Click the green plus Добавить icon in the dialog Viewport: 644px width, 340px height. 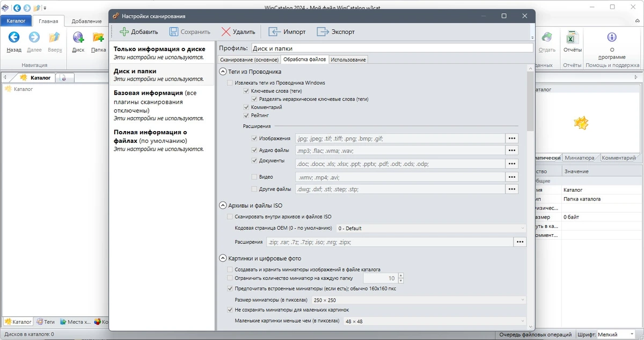pos(124,32)
